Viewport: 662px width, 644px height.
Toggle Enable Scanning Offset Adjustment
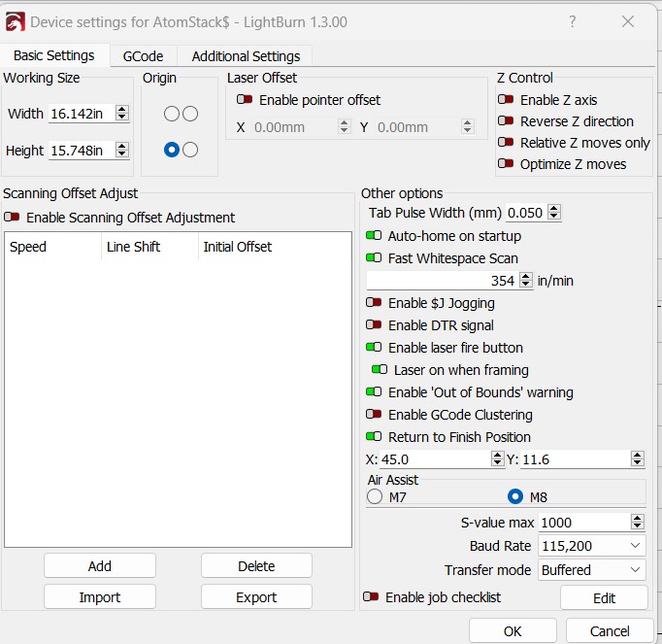[12, 218]
